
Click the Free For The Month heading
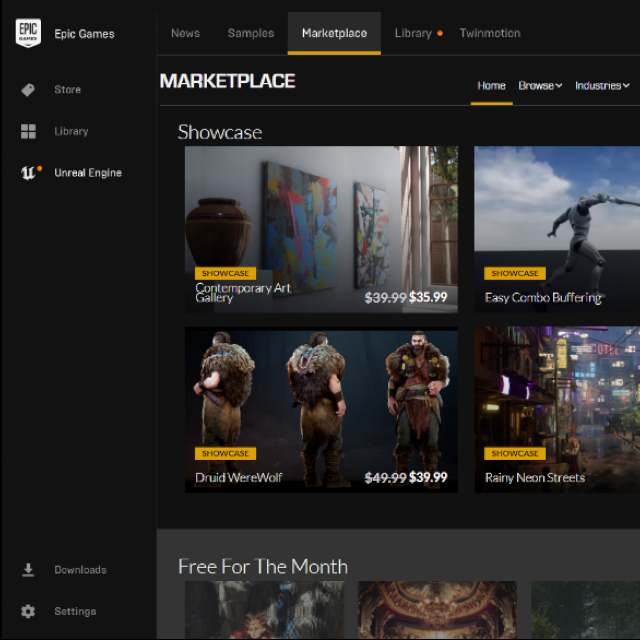pyautogui.click(x=263, y=567)
